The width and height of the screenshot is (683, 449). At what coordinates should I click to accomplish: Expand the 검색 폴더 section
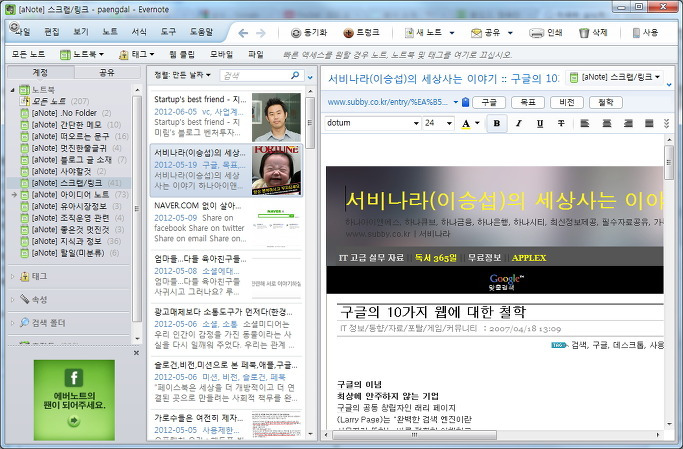[x=12, y=323]
